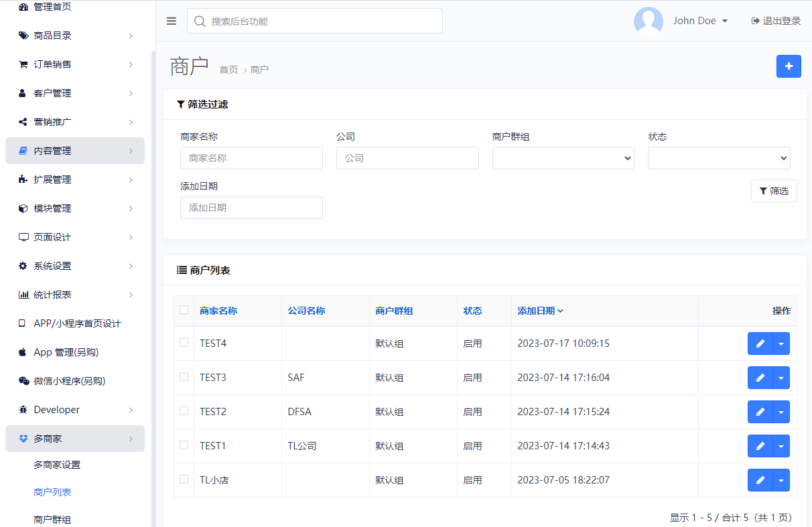The height and width of the screenshot is (527, 812).
Task: Add a new merchant with the plus button
Action: point(789,66)
